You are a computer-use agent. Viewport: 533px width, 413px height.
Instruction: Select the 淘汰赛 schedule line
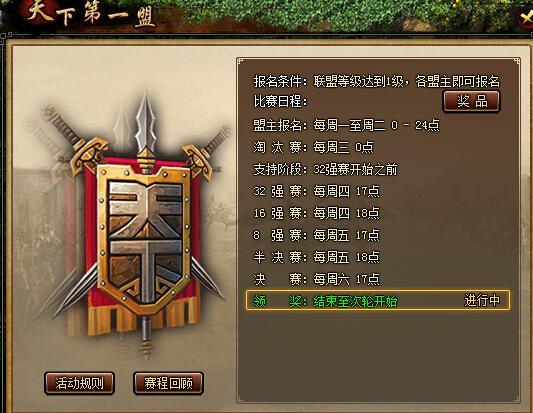[313, 147]
